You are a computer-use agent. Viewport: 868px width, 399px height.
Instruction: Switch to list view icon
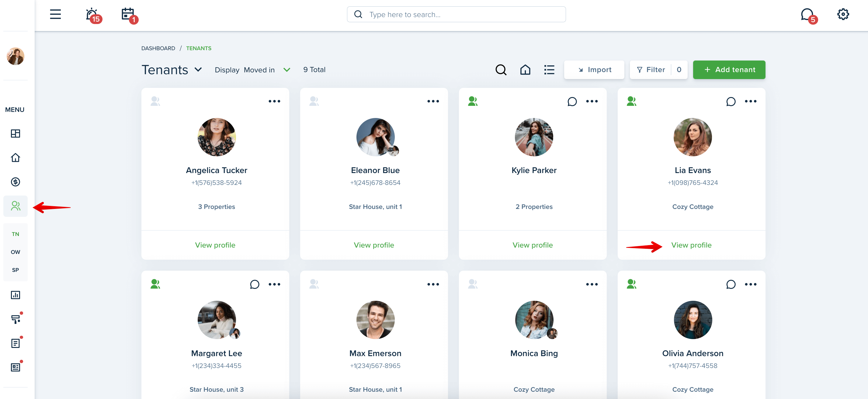[549, 70]
